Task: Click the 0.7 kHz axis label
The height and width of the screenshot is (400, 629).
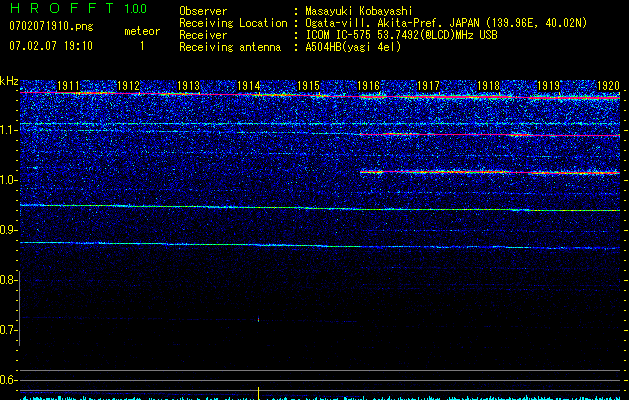Action: pyautogui.click(x=9, y=330)
